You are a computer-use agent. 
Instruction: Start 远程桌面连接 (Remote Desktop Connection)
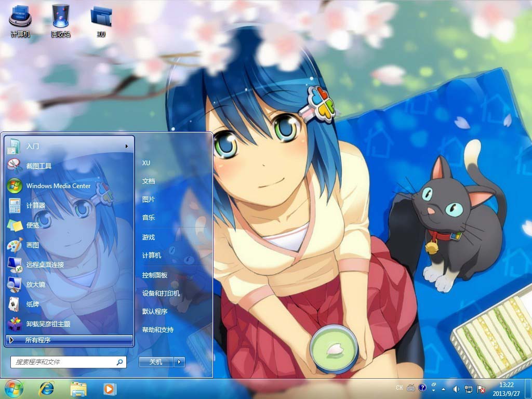[45, 265]
